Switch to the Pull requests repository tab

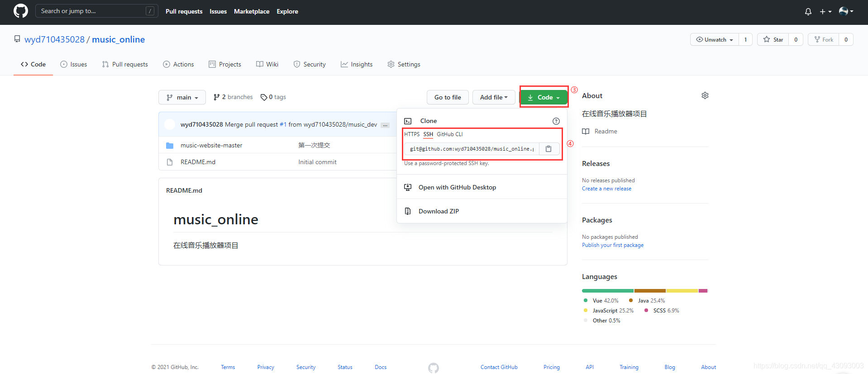125,64
